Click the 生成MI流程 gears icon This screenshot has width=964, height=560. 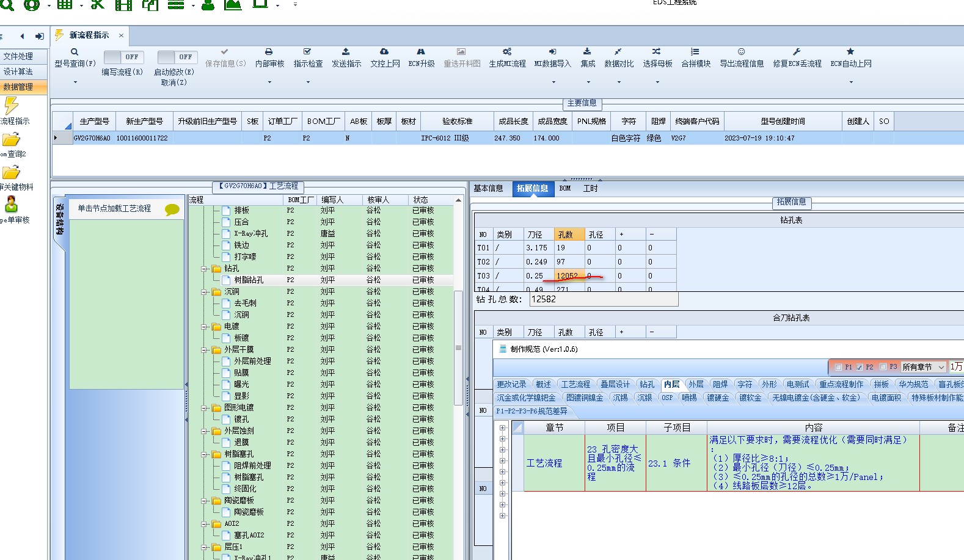[x=507, y=52]
